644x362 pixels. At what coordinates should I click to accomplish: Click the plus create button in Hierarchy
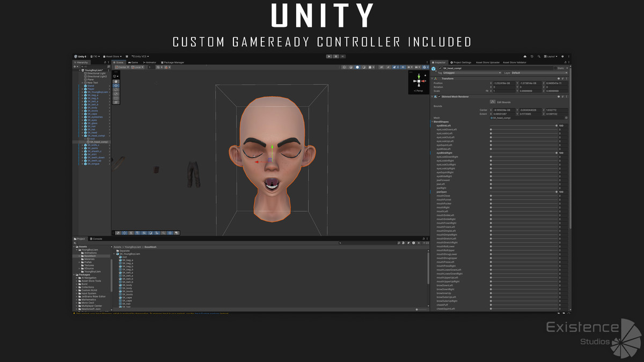click(75, 67)
